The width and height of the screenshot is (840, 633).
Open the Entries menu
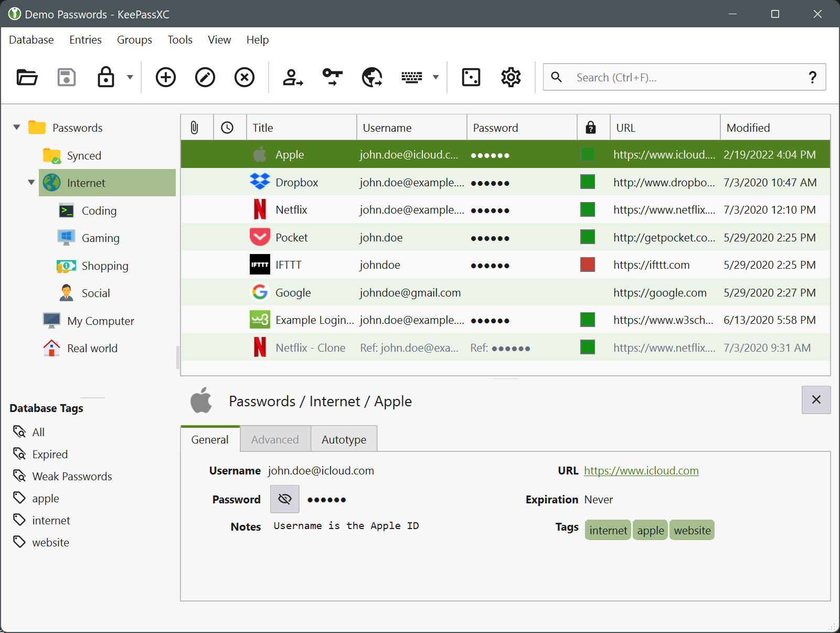point(86,40)
